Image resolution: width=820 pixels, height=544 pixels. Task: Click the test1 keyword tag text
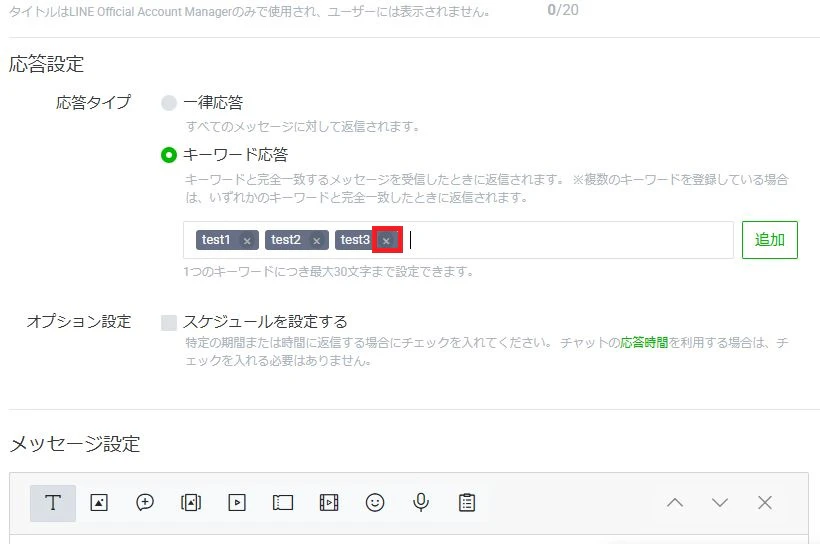pos(216,240)
